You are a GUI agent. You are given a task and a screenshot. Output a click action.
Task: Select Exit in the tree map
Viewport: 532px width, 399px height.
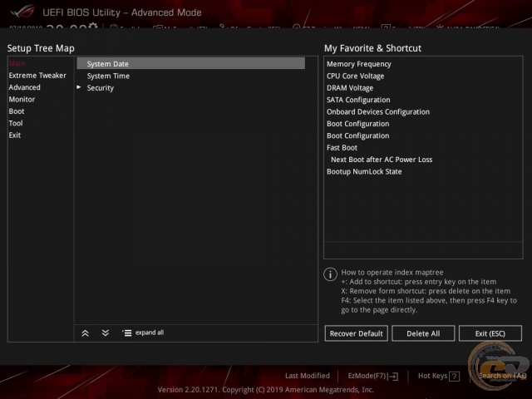click(15, 135)
